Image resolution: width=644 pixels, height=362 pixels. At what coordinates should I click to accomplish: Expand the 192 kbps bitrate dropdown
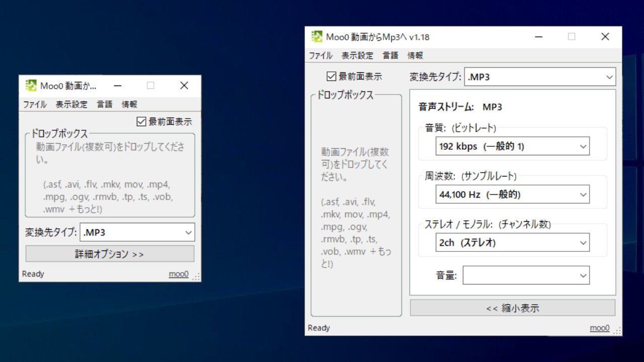point(513,146)
